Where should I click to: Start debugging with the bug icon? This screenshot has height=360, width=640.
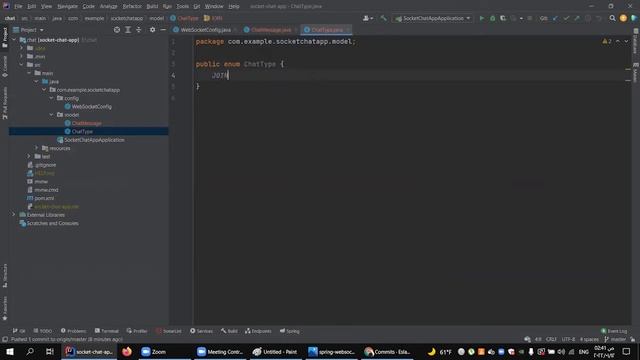coord(493,18)
